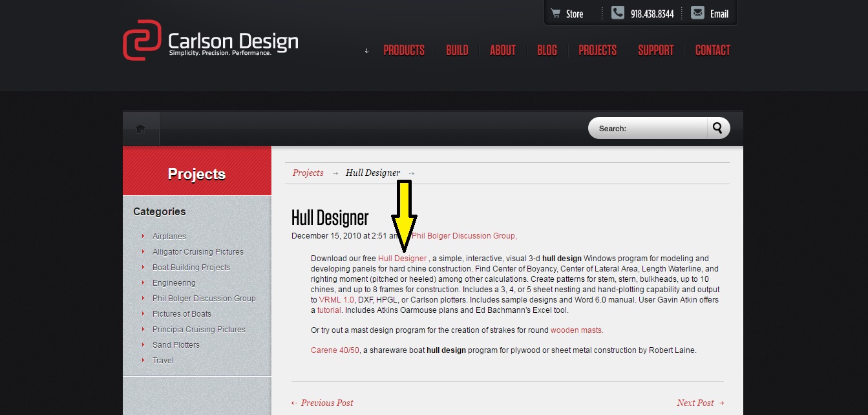
Task: Click the Search input field
Action: coord(648,128)
